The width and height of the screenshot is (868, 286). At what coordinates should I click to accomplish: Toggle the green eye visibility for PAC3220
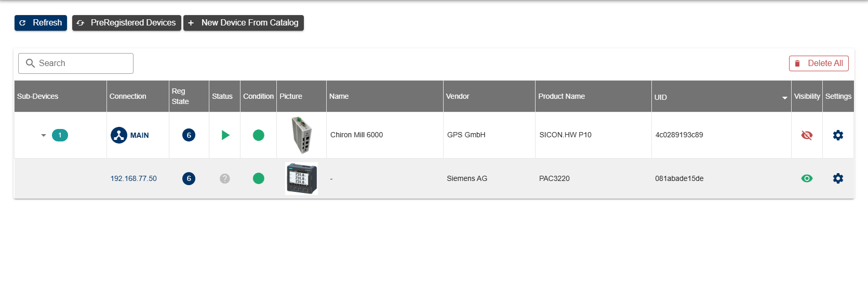(x=807, y=178)
